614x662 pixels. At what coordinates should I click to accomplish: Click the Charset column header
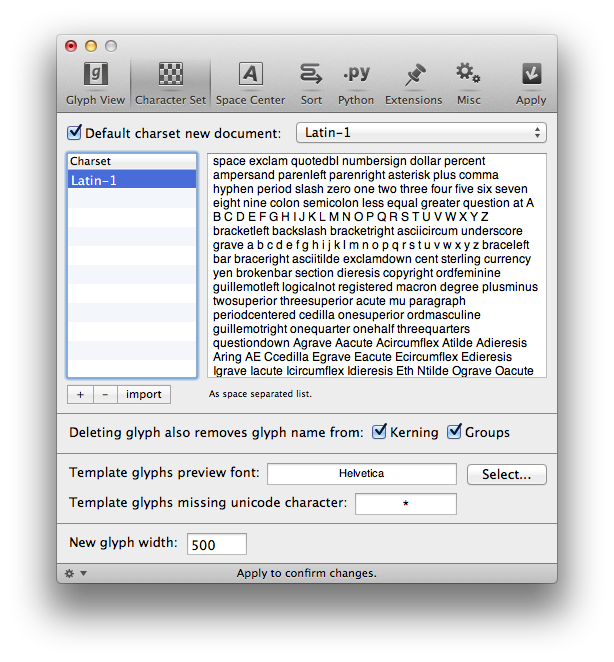point(132,161)
